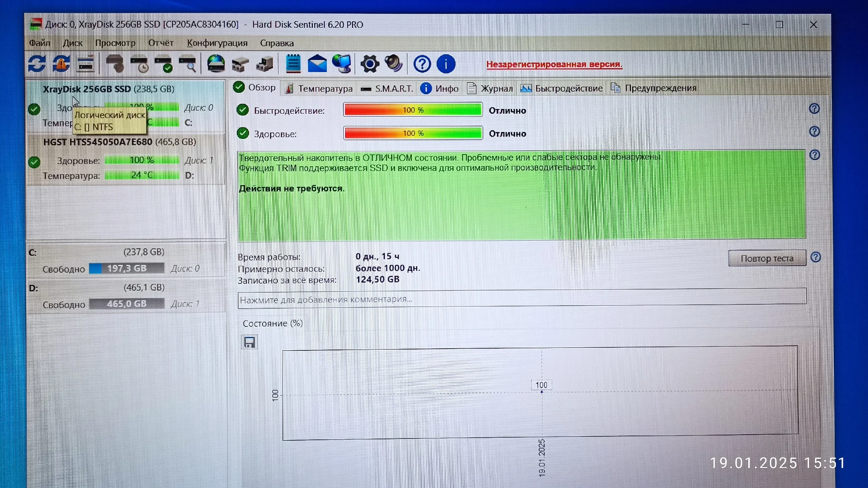The image size is (868, 488).
Task: Click the D: volume label in partition list
Action: pos(33,288)
